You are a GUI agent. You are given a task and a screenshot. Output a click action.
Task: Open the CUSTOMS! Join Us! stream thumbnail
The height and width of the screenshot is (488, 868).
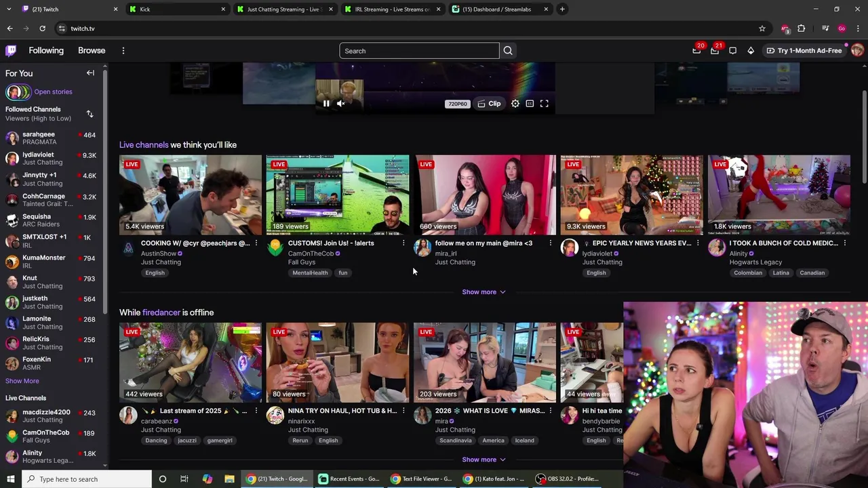click(x=338, y=195)
